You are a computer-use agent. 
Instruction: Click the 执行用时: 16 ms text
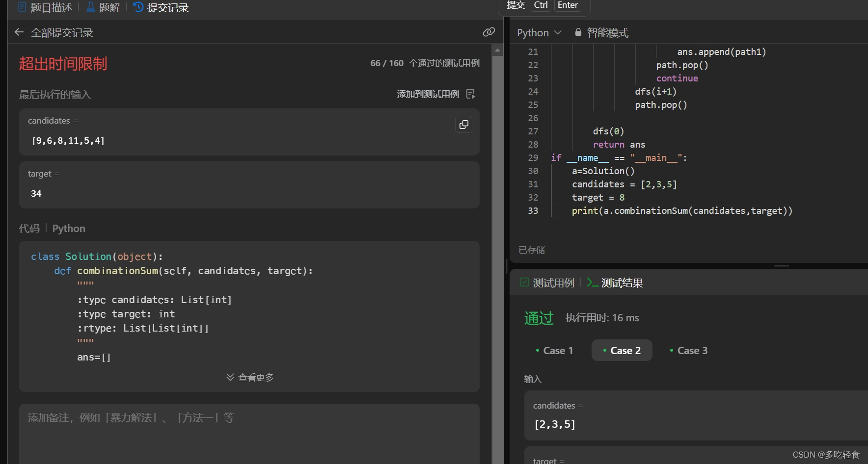pyautogui.click(x=602, y=318)
